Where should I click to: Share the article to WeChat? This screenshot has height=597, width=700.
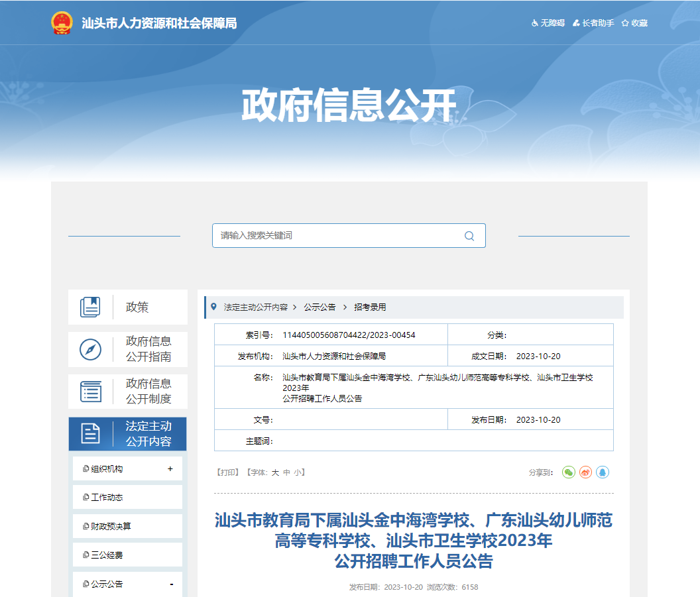[568, 472]
